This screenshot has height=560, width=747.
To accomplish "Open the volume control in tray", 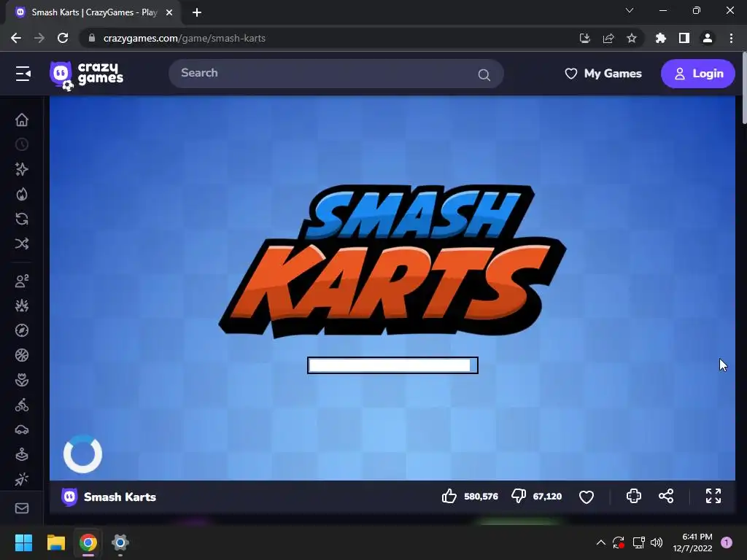I will point(657,542).
